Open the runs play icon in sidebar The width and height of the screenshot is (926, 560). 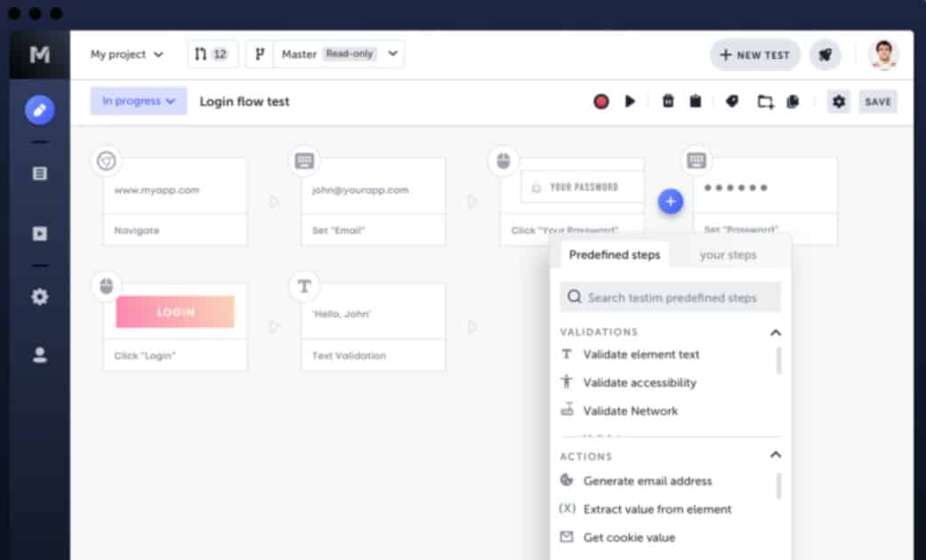(x=39, y=234)
